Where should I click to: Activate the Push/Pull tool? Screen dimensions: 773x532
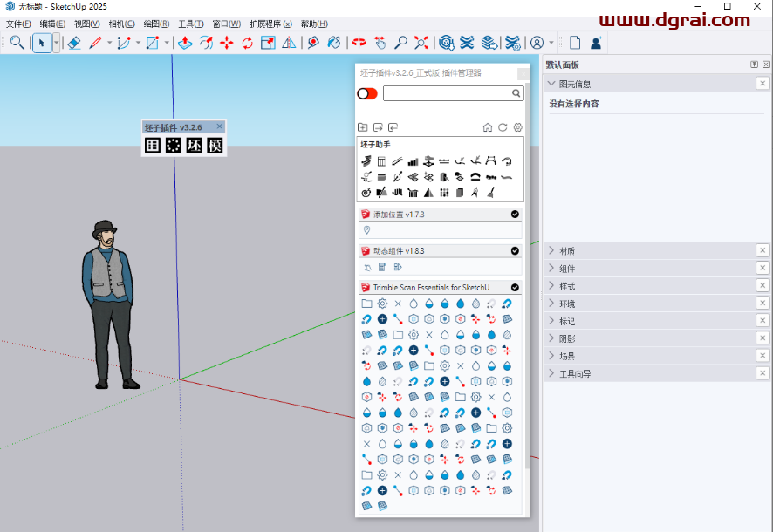(x=185, y=43)
